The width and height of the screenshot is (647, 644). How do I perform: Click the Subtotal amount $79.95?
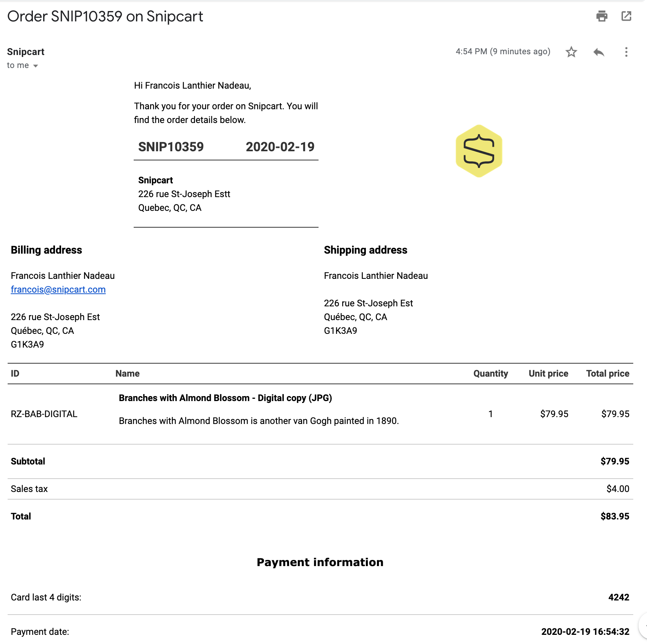tap(615, 461)
